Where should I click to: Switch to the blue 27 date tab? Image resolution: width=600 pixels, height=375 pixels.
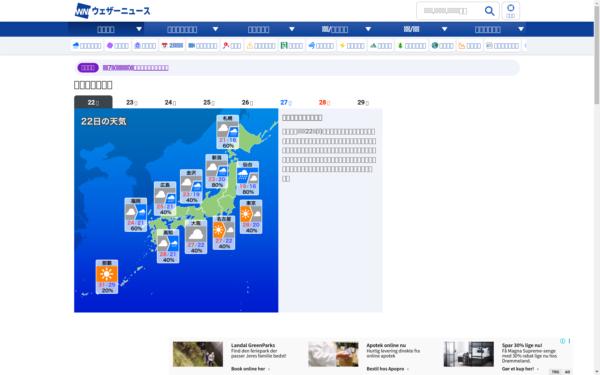(x=286, y=102)
